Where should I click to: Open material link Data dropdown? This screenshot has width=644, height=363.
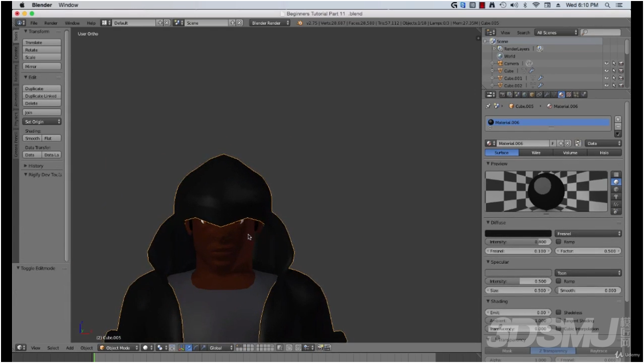(603, 143)
